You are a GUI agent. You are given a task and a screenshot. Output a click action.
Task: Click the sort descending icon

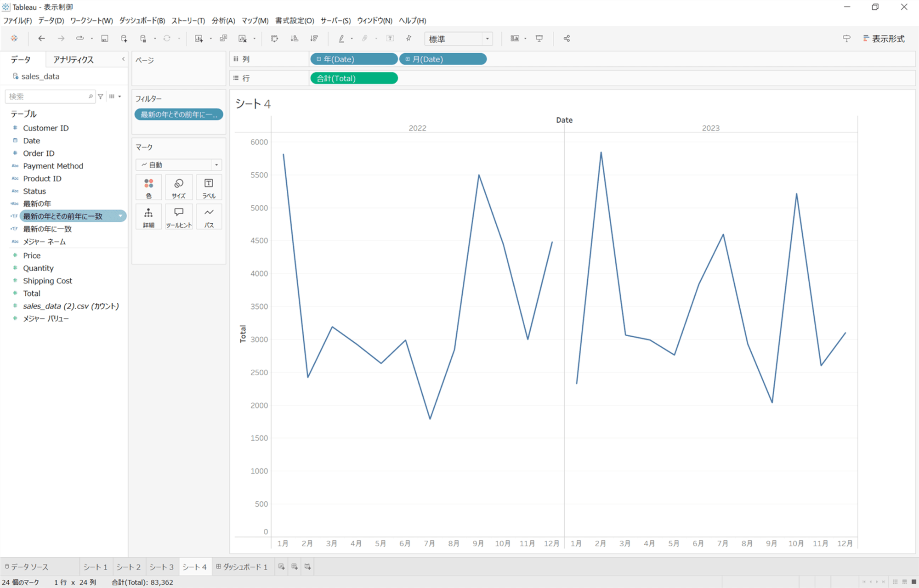click(x=314, y=39)
